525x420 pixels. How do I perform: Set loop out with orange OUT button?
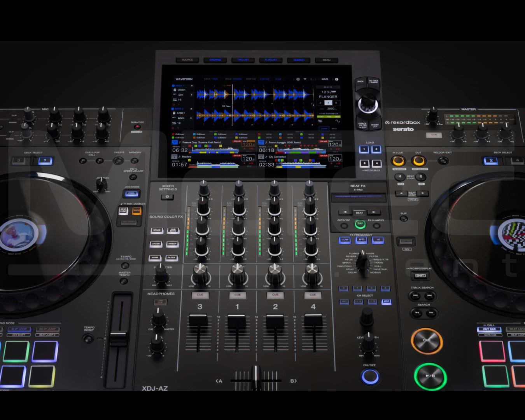[x=419, y=161]
